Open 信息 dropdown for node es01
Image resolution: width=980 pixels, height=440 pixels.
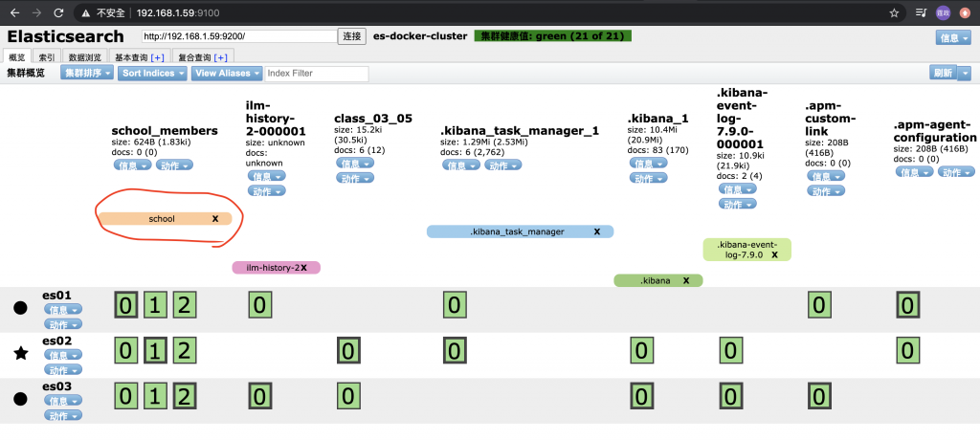pyautogui.click(x=63, y=309)
